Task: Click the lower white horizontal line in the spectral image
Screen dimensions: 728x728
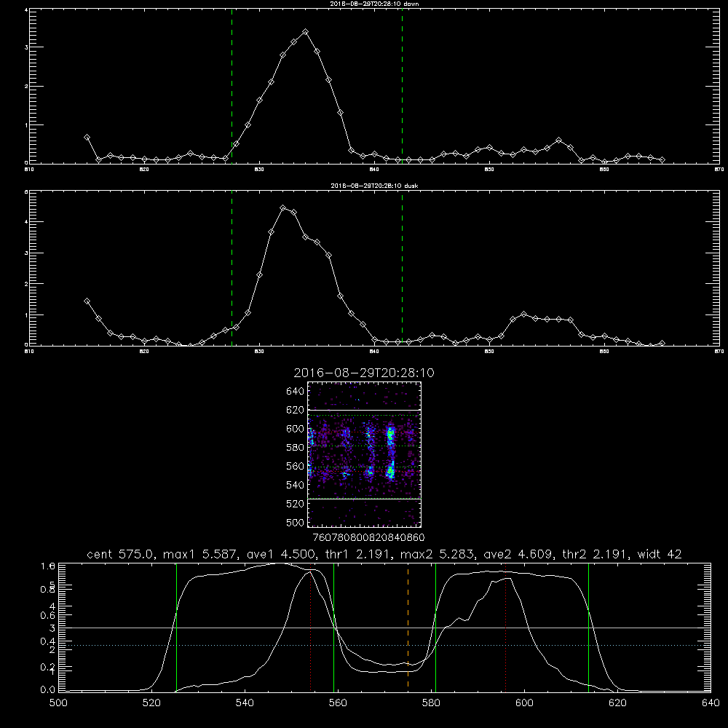Action: (364, 499)
